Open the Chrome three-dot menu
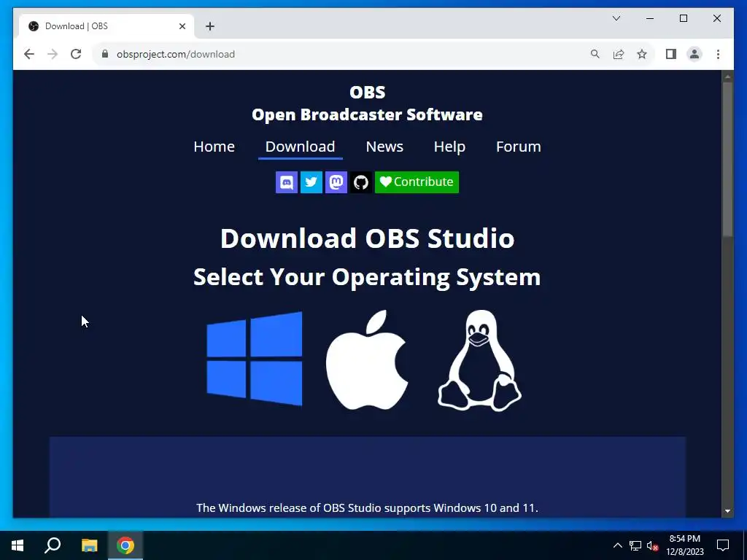The width and height of the screenshot is (747, 560). click(x=718, y=54)
